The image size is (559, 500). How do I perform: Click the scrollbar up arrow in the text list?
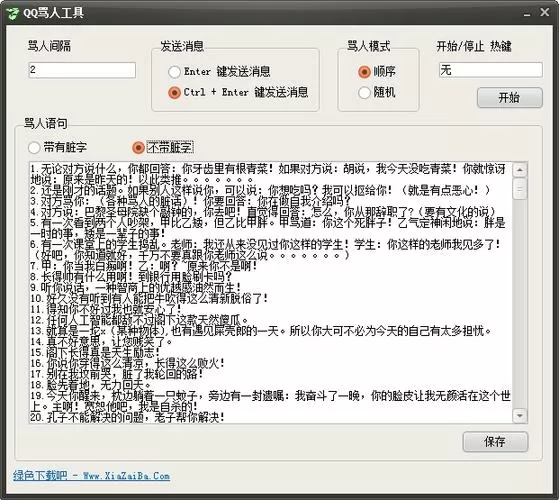(520, 170)
